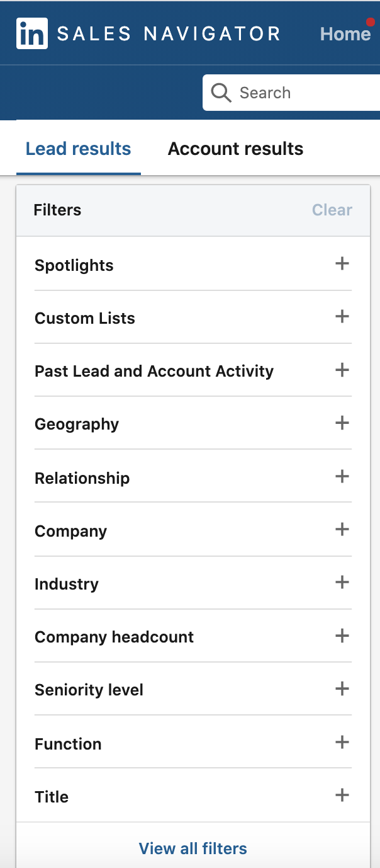Switch to Lead results tab

point(78,149)
